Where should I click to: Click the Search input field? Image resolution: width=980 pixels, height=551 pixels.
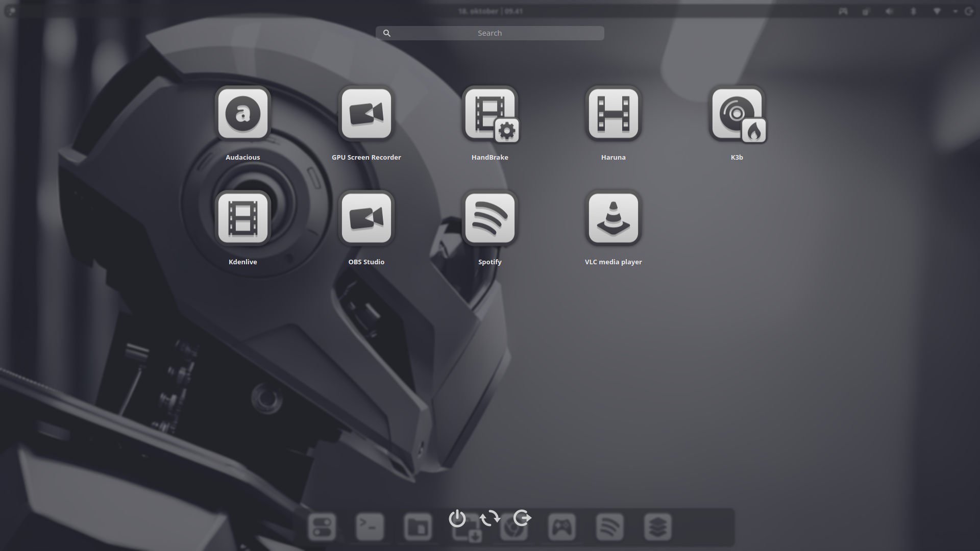tap(490, 33)
